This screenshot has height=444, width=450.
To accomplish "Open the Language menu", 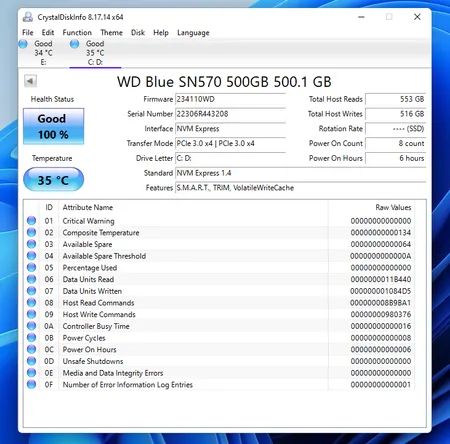I will point(193,33).
